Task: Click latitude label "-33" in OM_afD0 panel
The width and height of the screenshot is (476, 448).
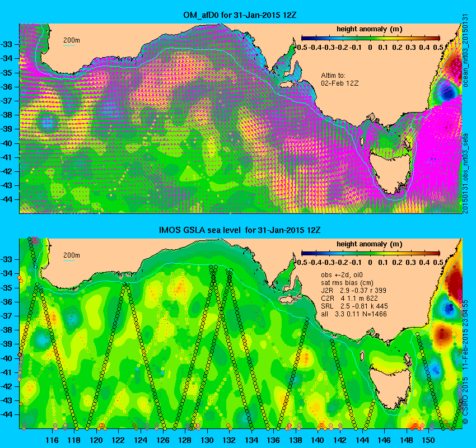Action: 6,45
